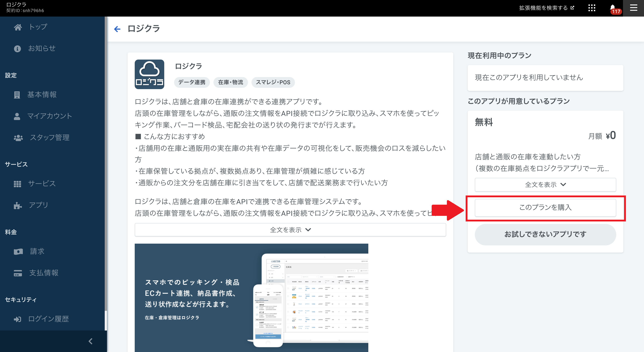Open ログイン履歴 in security section
The width and height of the screenshot is (644, 352).
point(48,319)
